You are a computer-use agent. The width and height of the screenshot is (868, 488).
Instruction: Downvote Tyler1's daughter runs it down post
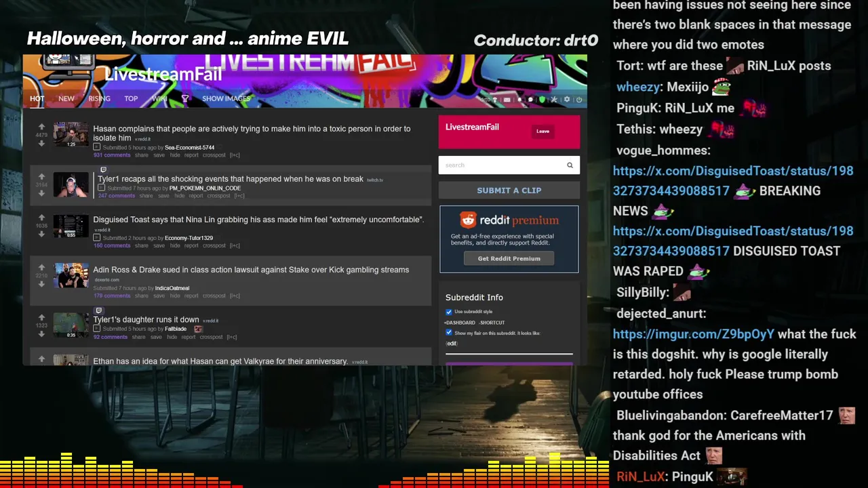[x=41, y=333]
